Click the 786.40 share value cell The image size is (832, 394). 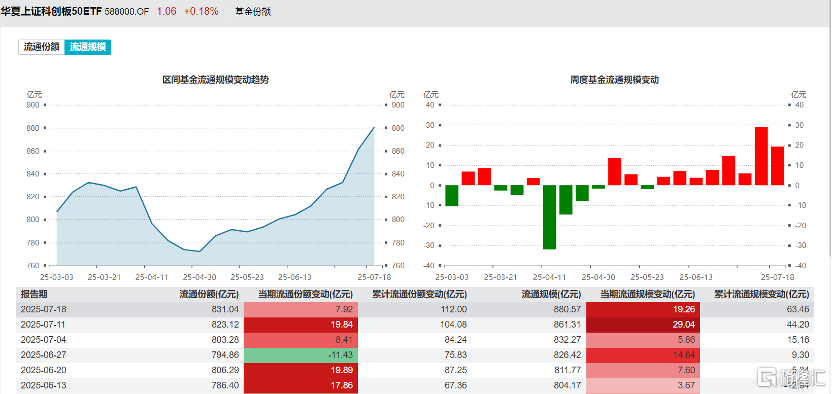click(x=227, y=385)
